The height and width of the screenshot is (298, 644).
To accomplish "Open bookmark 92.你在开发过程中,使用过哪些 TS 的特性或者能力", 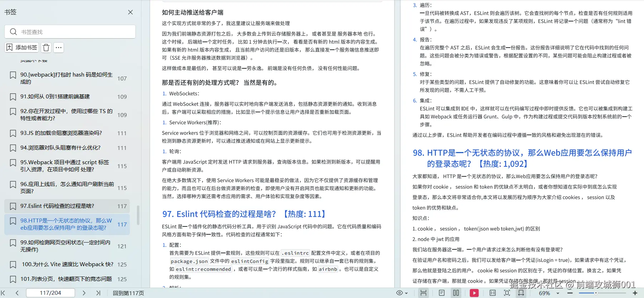I will pos(67,115).
